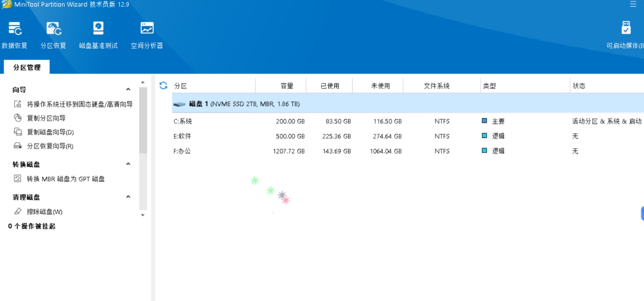Click the refresh icon above the partition list
The width and height of the screenshot is (644, 301).
coord(164,85)
